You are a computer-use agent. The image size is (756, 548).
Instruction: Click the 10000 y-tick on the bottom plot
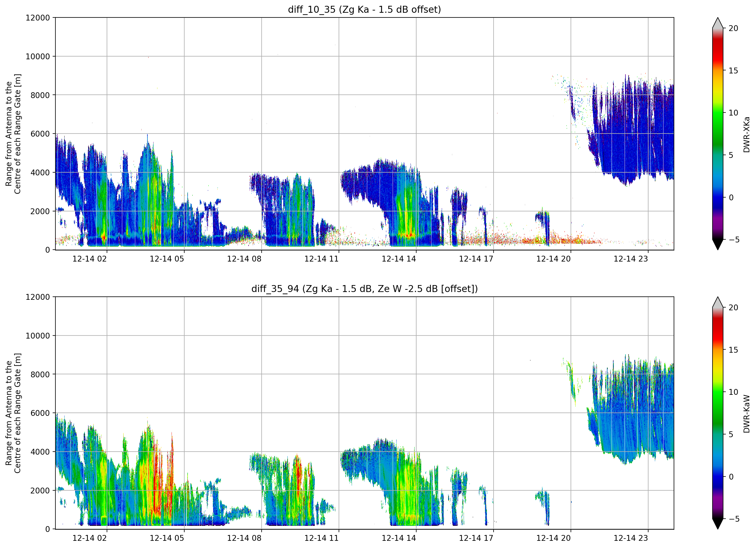38,336
